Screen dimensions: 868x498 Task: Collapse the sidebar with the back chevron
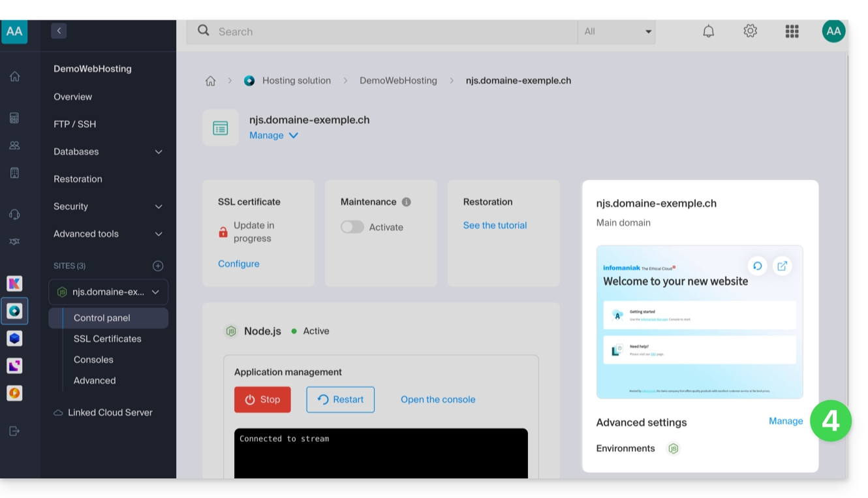click(x=59, y=30)
